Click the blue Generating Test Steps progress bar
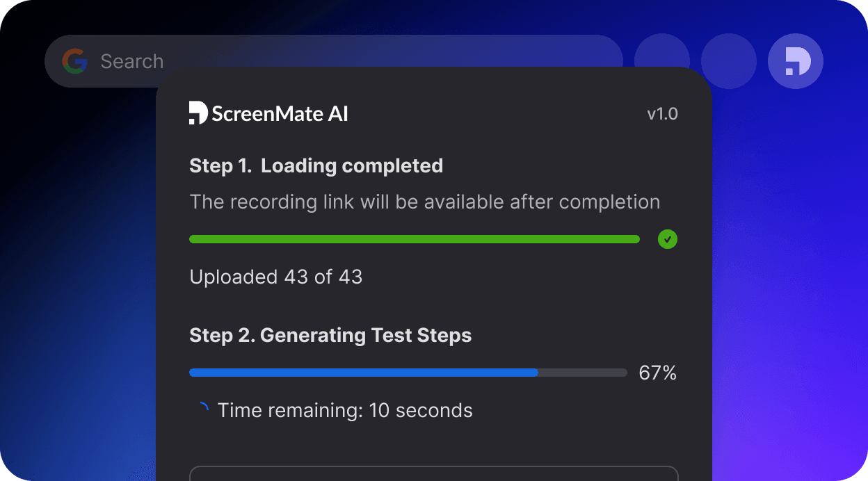This screenshot has height=481, width=868. [363, 373]
